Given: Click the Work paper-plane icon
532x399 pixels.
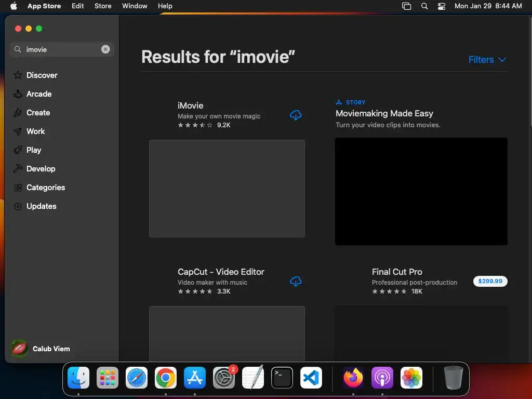Looking at the screenshot, I should (x=18, y=131).
